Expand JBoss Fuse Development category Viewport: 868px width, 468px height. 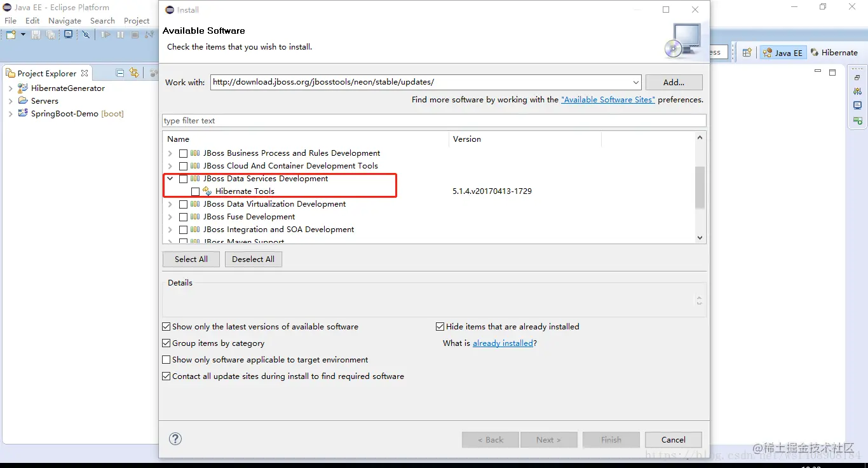pos(170,217)
